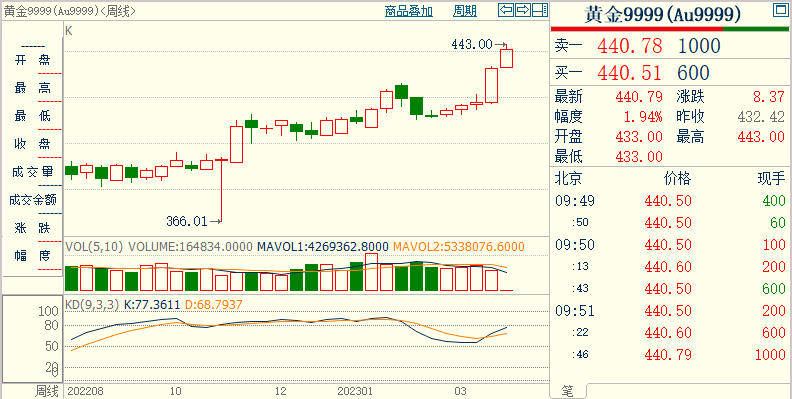This screenshot has width=792, height=399.
Task: Click the 买一 price 440.51
Action: (x=629, y=73)
